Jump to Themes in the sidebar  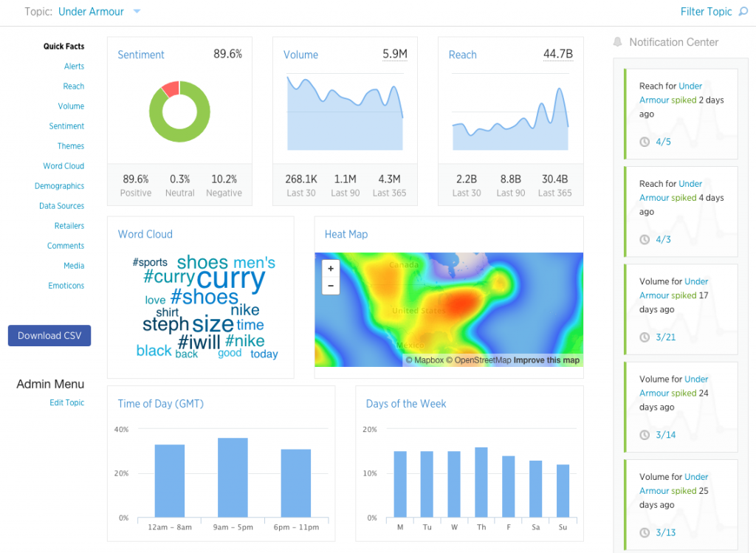(71, 146)
